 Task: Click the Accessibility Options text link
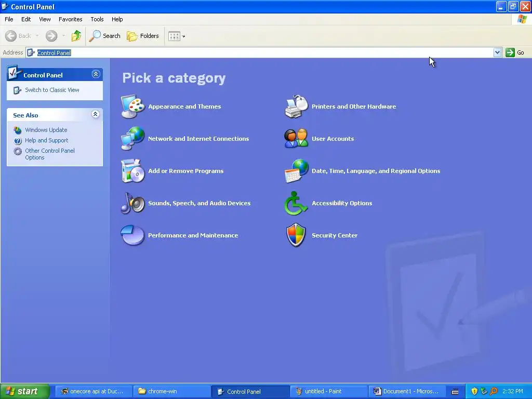342,203
